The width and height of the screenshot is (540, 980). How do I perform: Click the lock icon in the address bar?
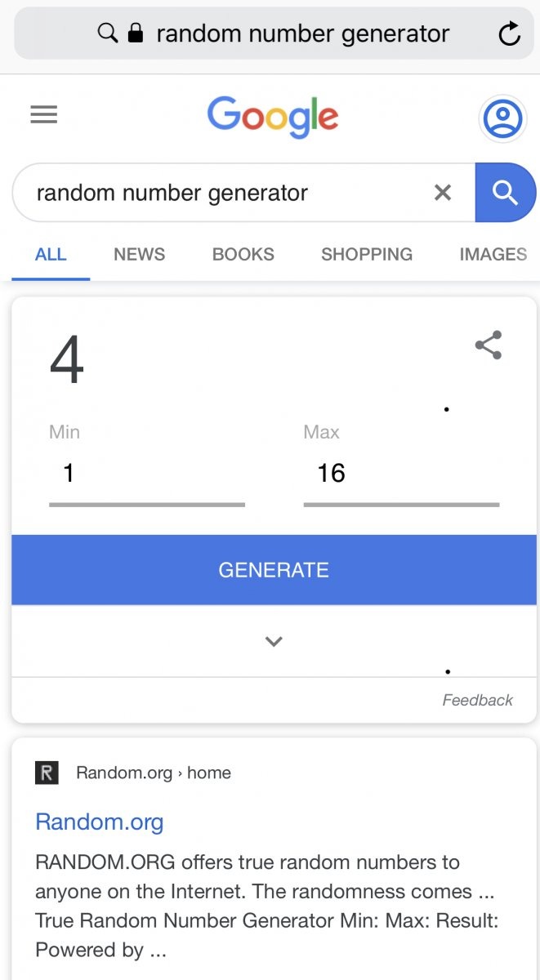(x=136, y=33)
